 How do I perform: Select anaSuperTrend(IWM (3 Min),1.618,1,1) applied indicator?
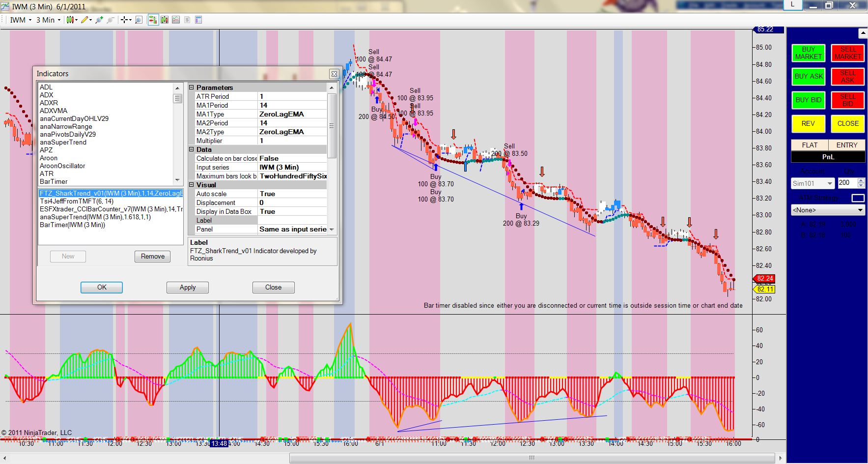pos(111,217)
